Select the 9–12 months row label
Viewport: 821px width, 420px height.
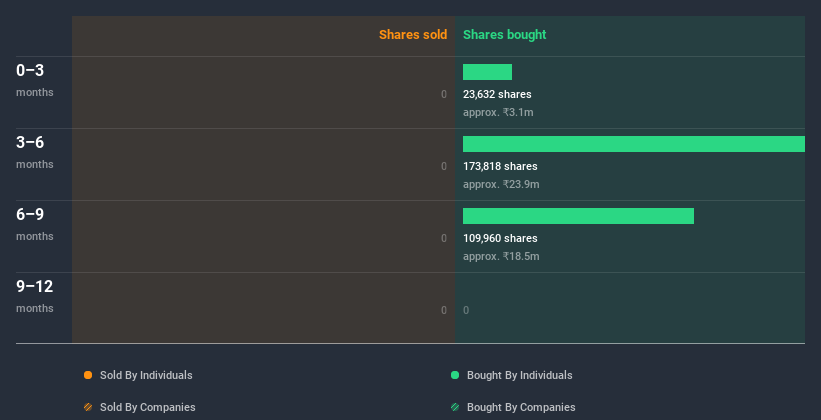point(35,296)
